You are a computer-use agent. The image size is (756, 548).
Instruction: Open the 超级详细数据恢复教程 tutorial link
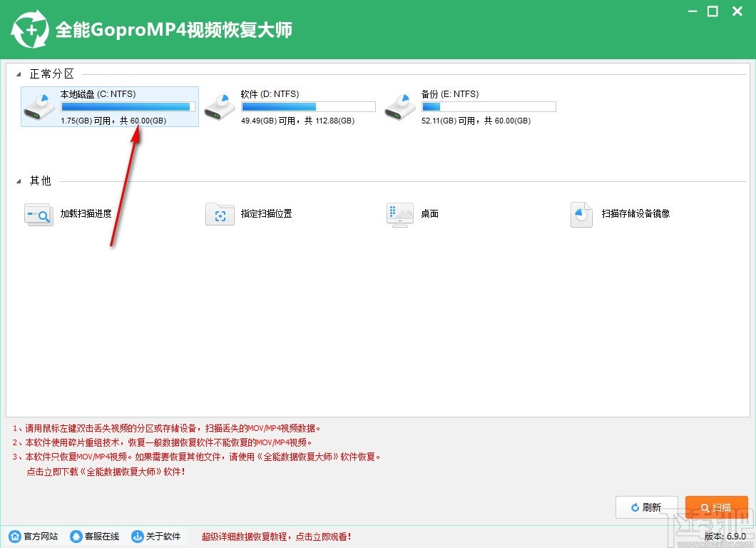[x=276, y=537]
